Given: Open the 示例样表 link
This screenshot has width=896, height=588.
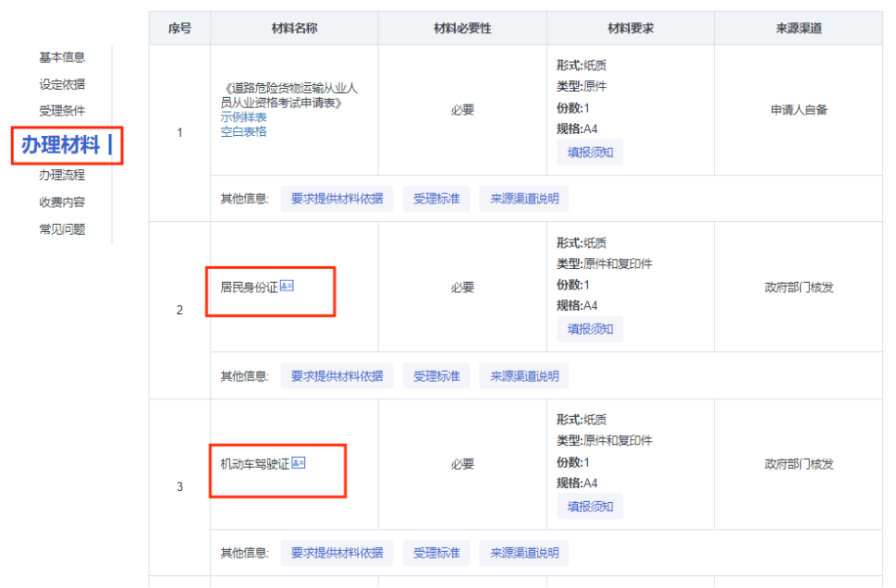Looking at the screenshot, I should [243, 117].
